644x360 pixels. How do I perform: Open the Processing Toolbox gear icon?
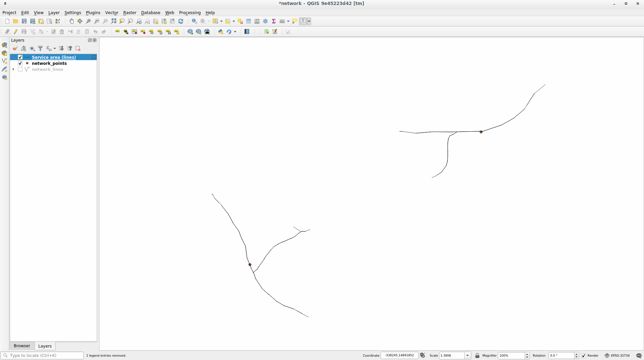click(265, 21)
